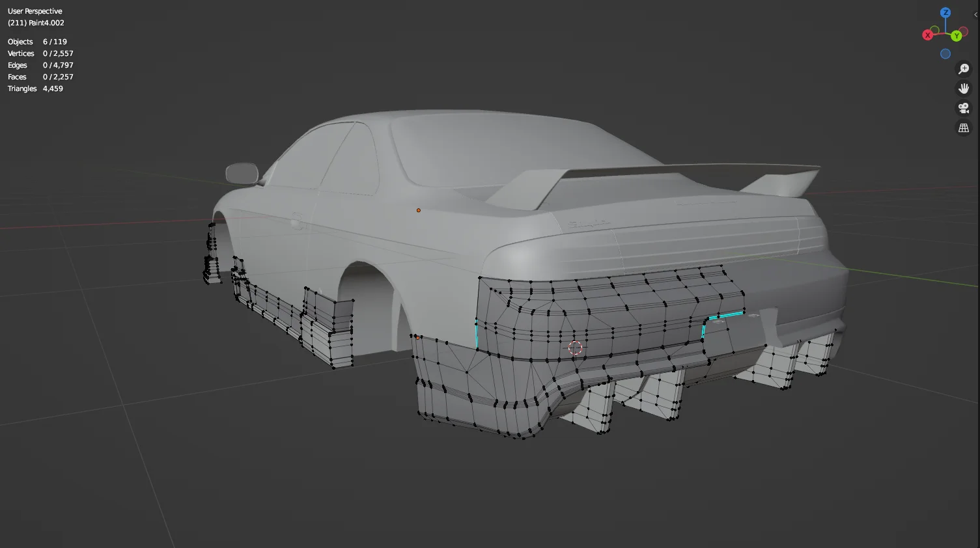Click the orange origin dot on the trunk
Screen dimensions: 980x548
click(x=418, y=210)
